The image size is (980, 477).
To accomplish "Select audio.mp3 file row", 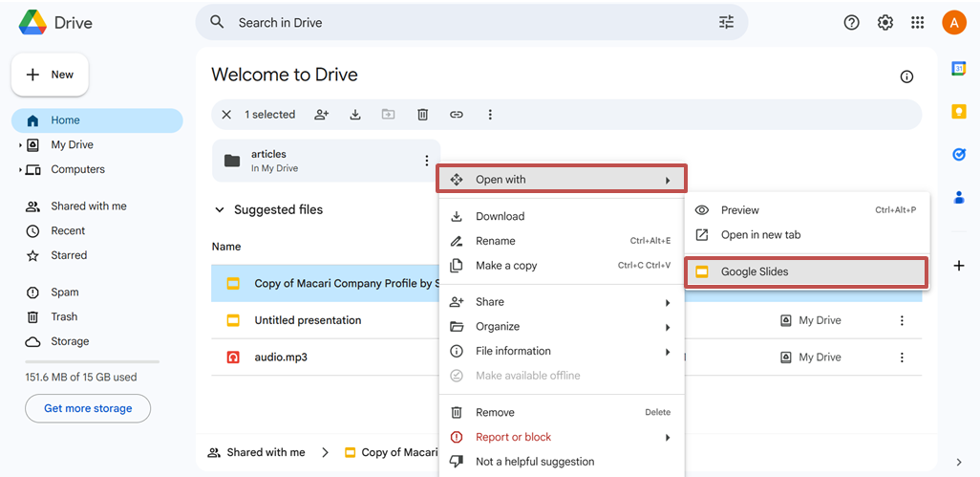I will point(325,358).
